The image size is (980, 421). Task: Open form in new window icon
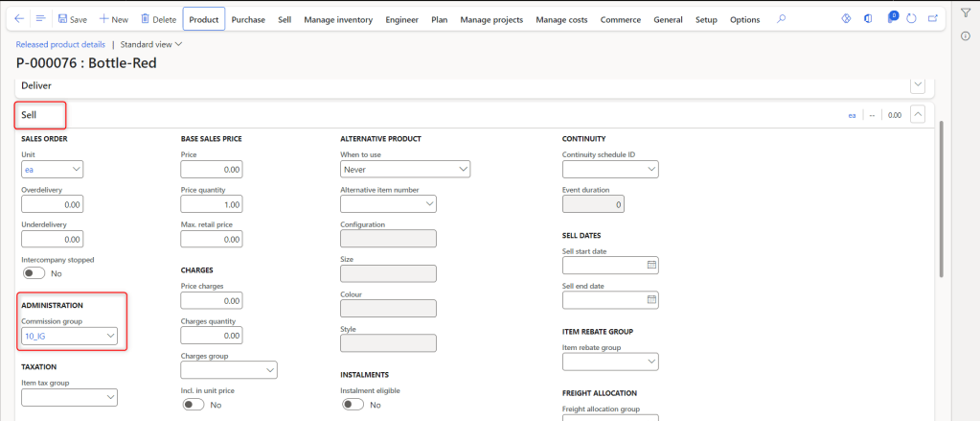tap(933, 19)
